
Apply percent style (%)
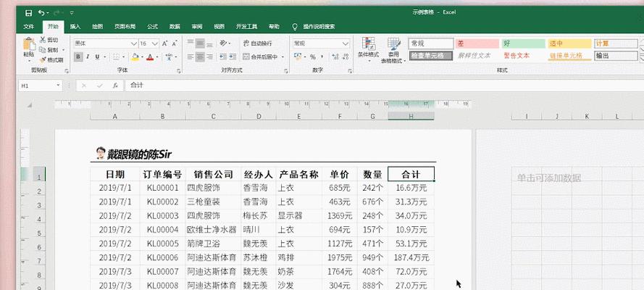click(x=312, y=57)
